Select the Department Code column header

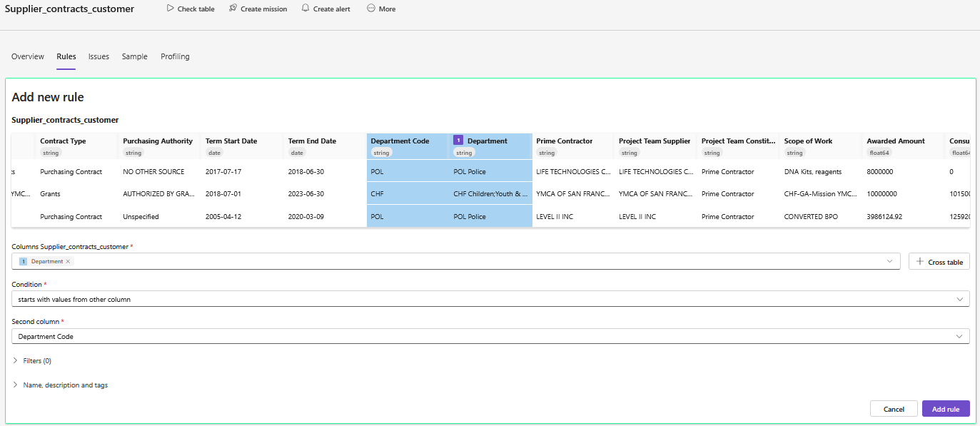pyautogui.click(x=400, y=141)
